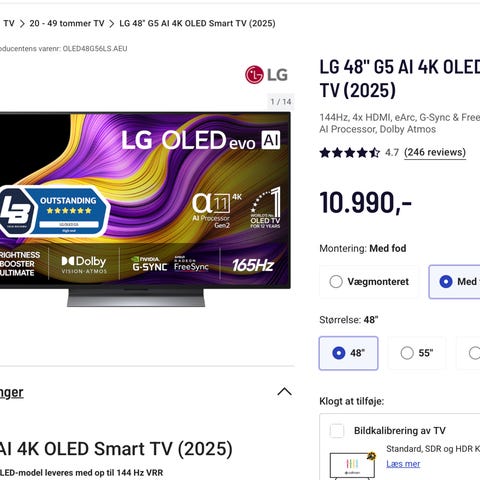Open the LG 48" G5 breadcrumb item
This screenshot has width=480, height=480.
[x=197, y=24]
